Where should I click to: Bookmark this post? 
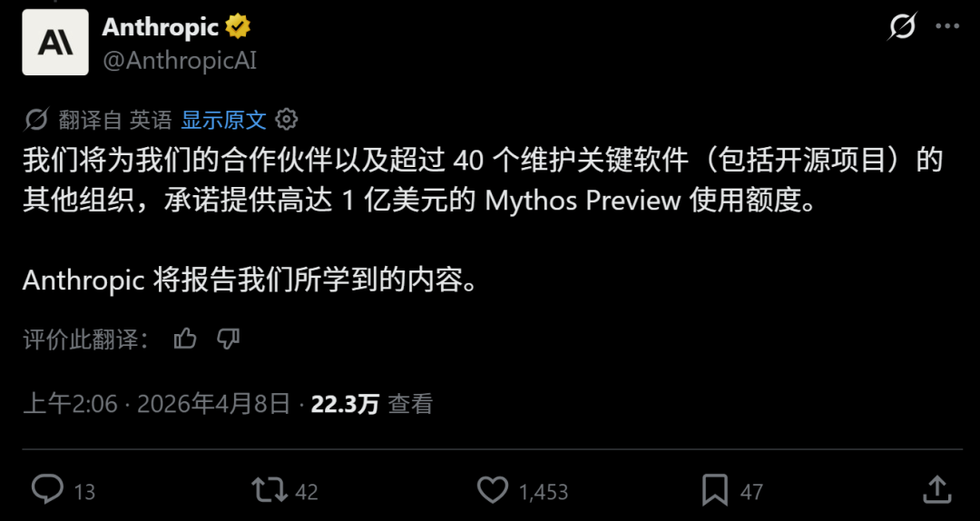(x=715, y=490)
